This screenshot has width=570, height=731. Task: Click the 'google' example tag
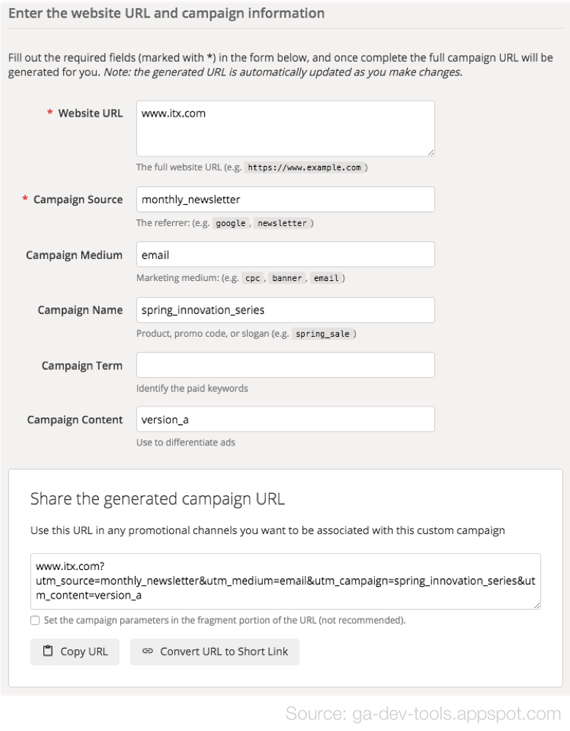[231, 223]
